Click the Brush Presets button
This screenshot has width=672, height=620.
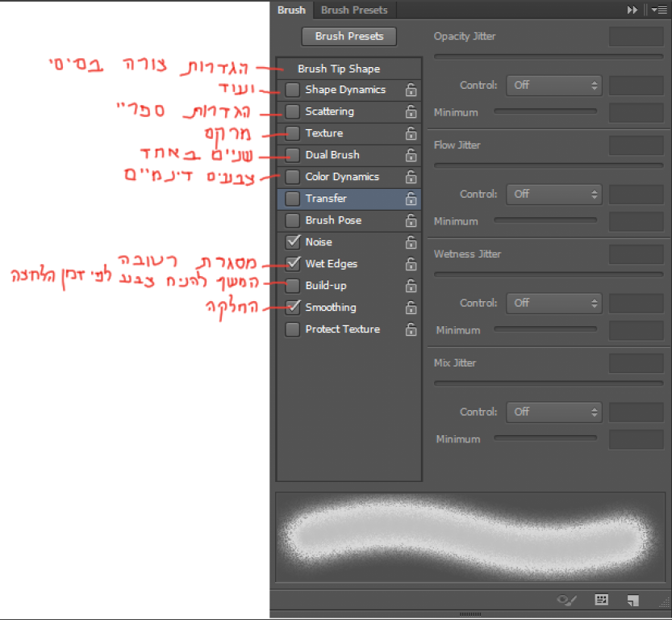[x=349, y=36]
